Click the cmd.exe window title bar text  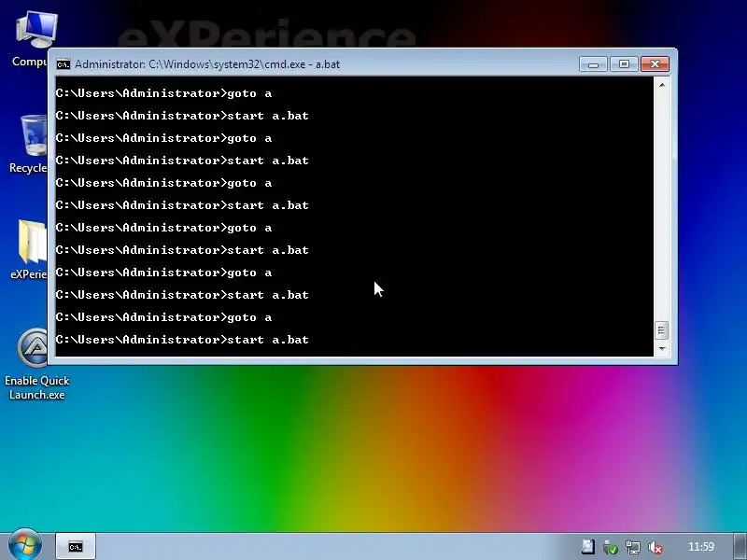tap(207, 64)
